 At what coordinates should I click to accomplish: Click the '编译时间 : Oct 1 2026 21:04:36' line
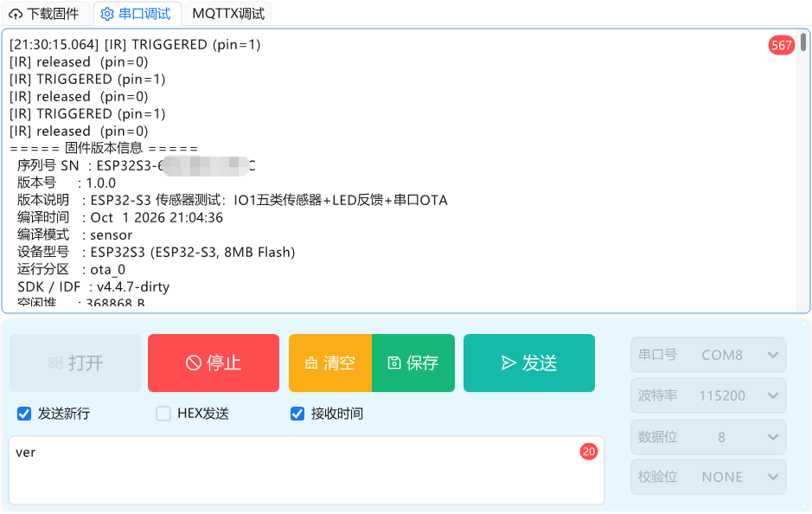pos(119,217)
